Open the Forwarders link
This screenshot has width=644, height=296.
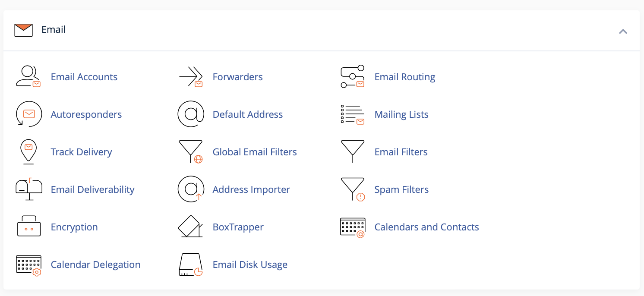pos(238,77)
